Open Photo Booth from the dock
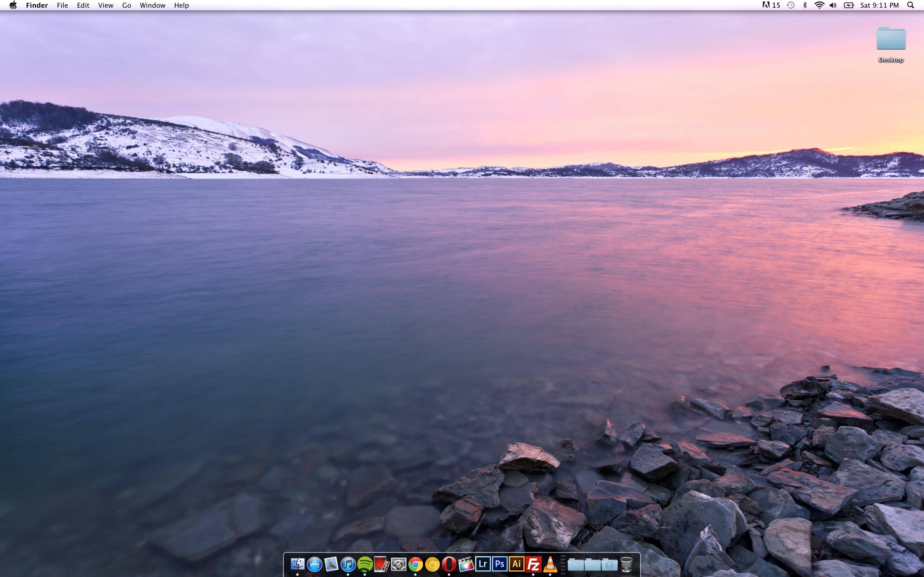Screen dimensions: 924x577 tap(381, 564)
